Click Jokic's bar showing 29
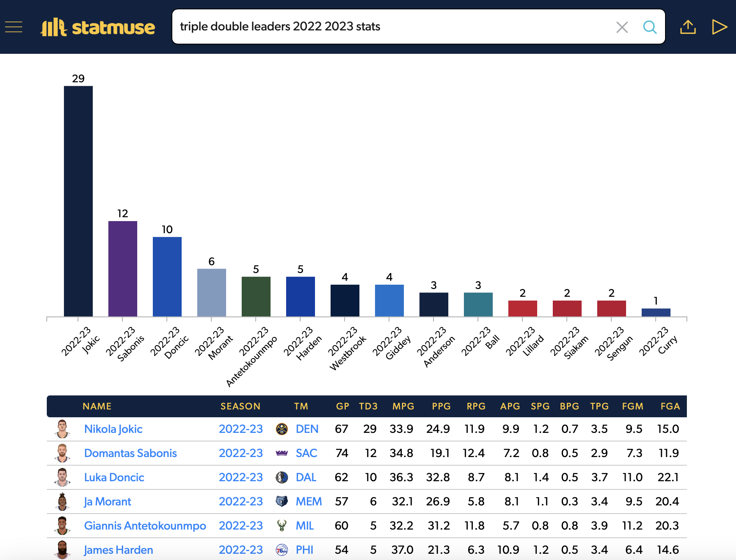The image size is (736, 560). pos(78,201)
